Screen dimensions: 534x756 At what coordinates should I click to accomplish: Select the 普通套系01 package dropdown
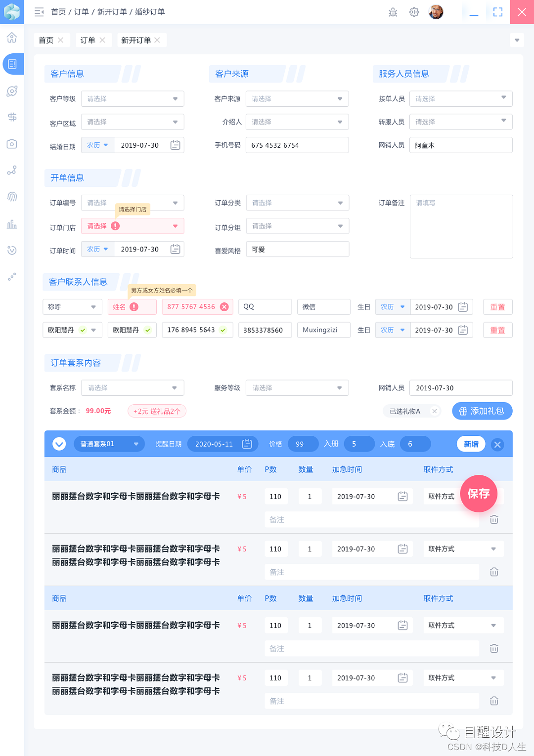(109, 444)
